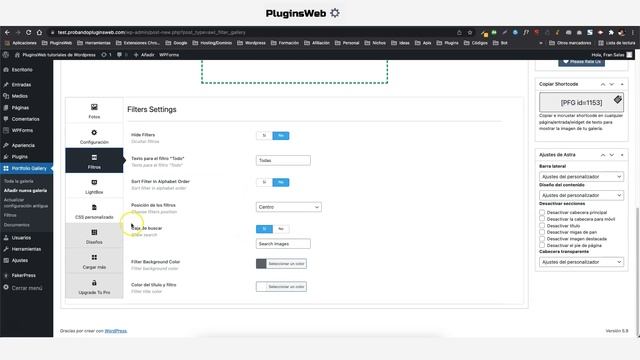
Task: Collapse the Ajustes de Astra panel
Action: coord(622,155)
